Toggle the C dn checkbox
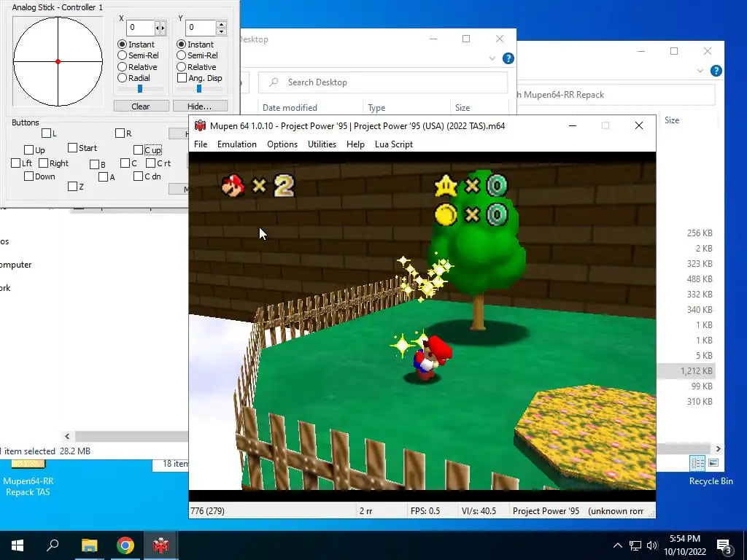Screen dimensions: 747x560 (x=138, y=176)
